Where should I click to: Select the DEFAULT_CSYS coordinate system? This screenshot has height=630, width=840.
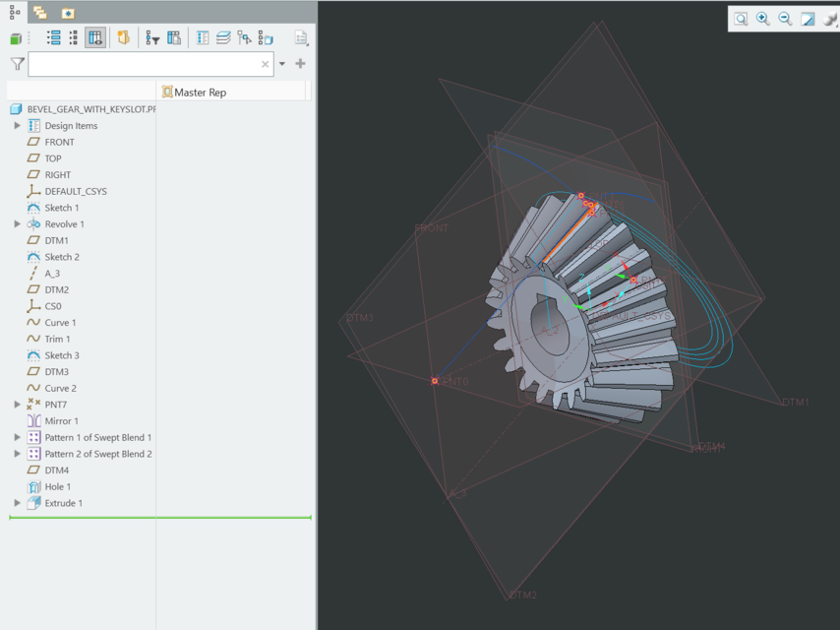[x=76, y=191]
